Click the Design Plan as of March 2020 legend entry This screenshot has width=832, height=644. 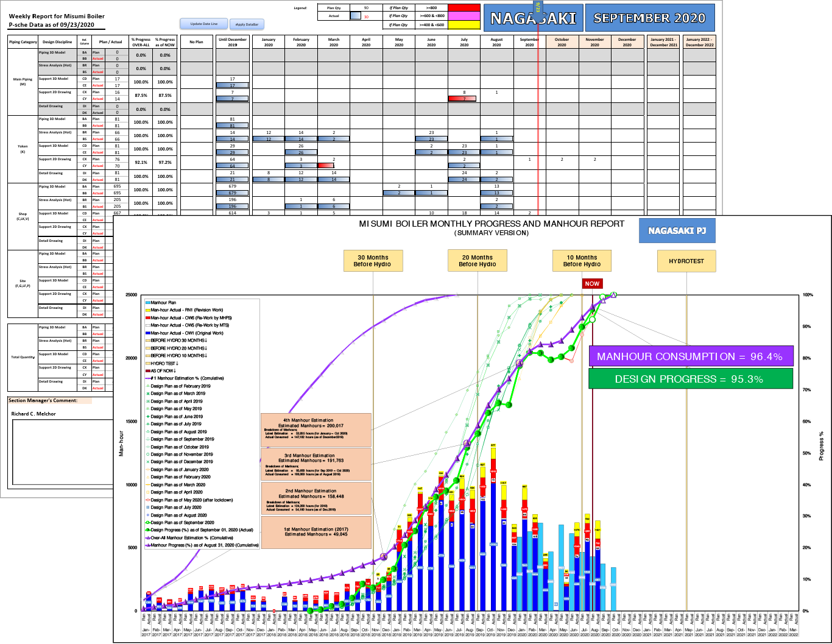pyautogui.click(x=175, y=485)
